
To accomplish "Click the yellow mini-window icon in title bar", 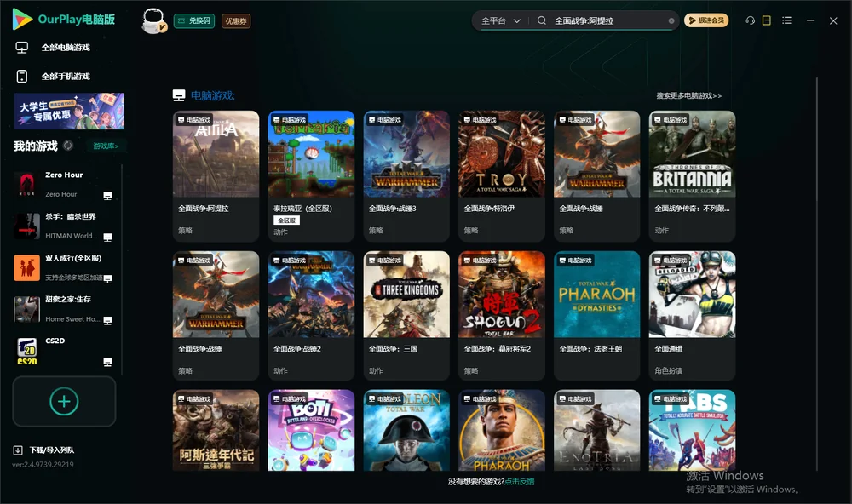I will [x=767, y=20].
